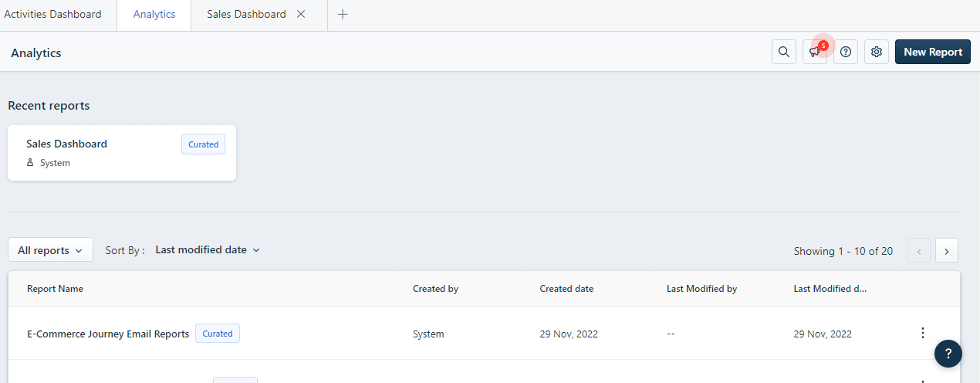Click Curated tag beside E-Commerce Journey Email Reports

coord(218,334)
